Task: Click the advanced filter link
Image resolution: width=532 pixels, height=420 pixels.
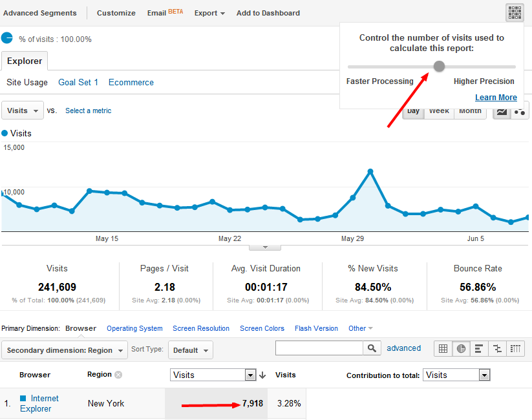Action: [x=403, y=348]
